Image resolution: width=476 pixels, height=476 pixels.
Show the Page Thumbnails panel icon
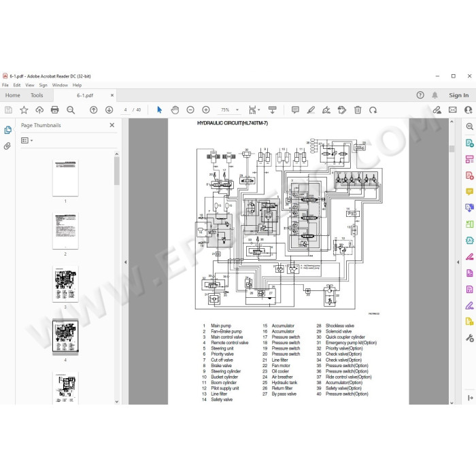pos(7,130)
